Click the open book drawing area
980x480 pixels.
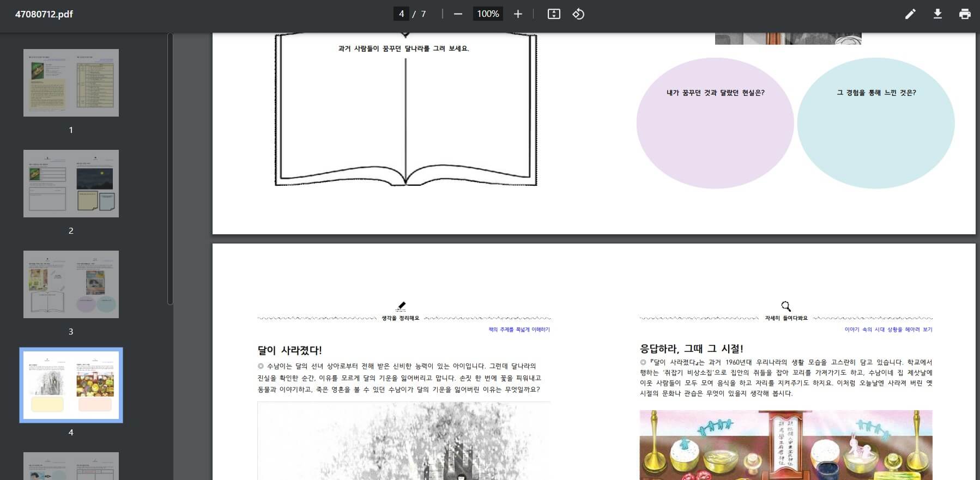click(406, 109)
